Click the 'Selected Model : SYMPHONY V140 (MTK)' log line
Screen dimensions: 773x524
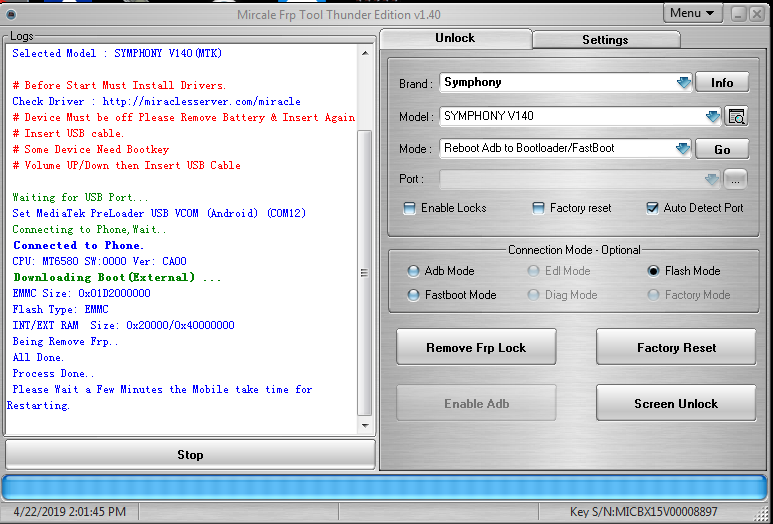117,53
